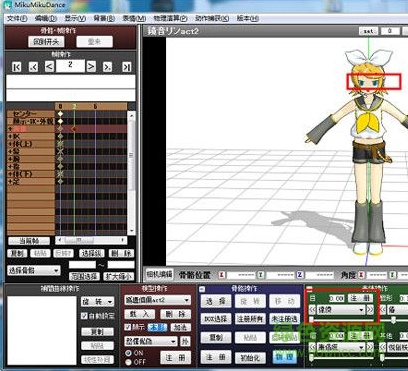Go to previous keyframe button

(33, 67)
